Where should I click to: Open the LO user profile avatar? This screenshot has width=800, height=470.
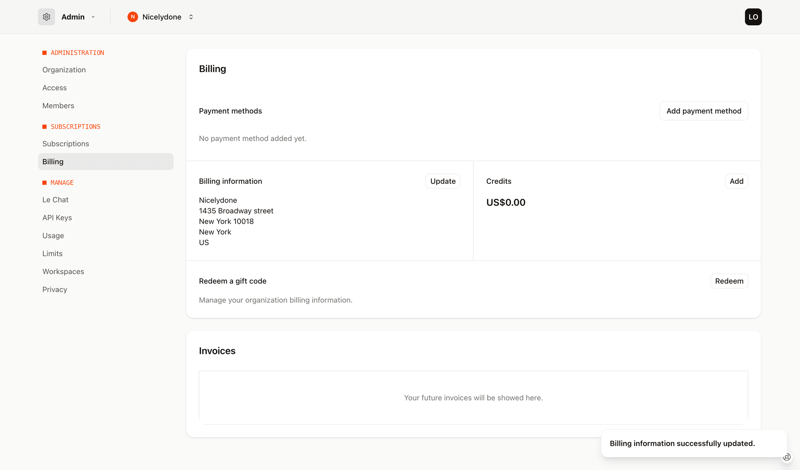coord(753,17)
